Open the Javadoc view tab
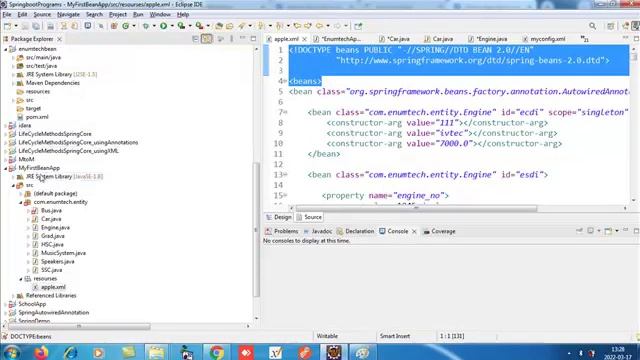The image size is (640, 360). pos(318,231)
